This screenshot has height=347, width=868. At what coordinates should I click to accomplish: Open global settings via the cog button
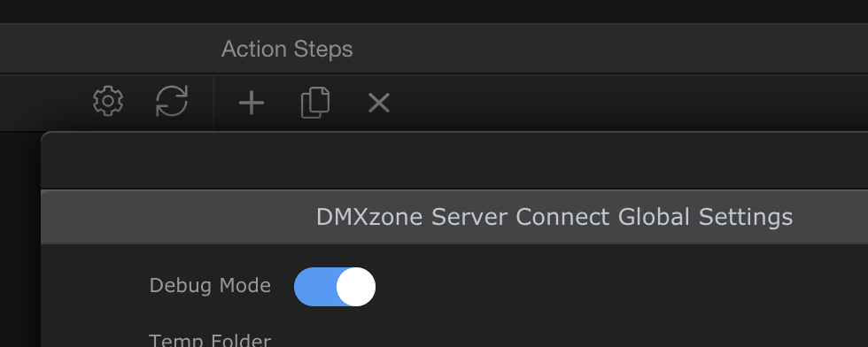click(108, 101)
